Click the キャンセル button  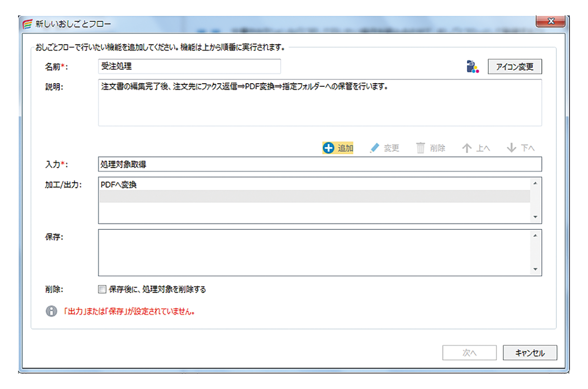(530, 353)
